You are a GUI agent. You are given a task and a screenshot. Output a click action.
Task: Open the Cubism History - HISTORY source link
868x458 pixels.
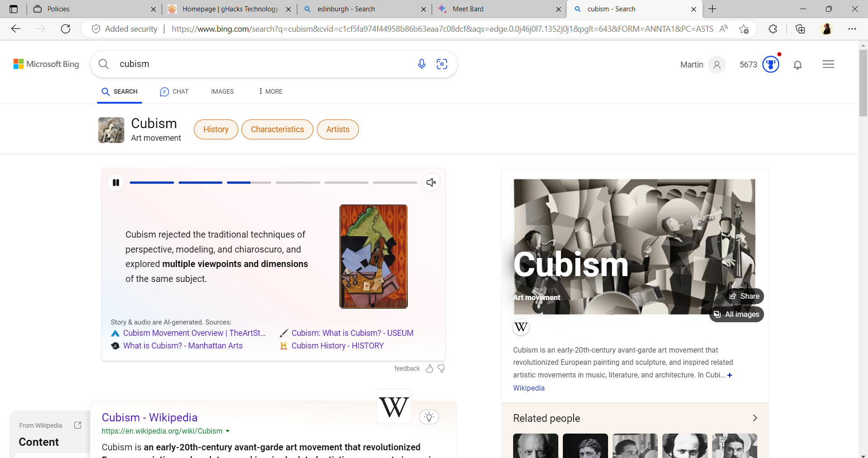coord(337,345)
